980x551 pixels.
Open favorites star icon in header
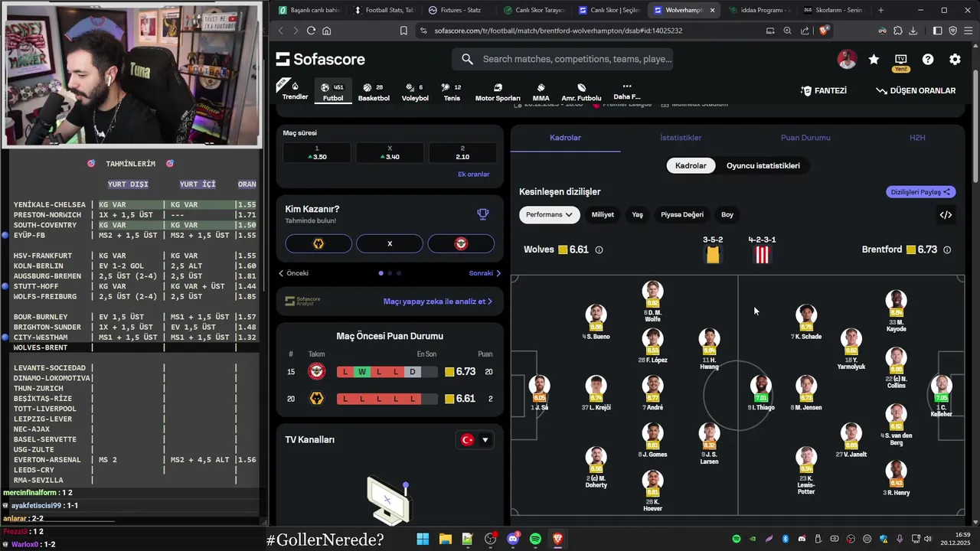(x=874, y=60)
